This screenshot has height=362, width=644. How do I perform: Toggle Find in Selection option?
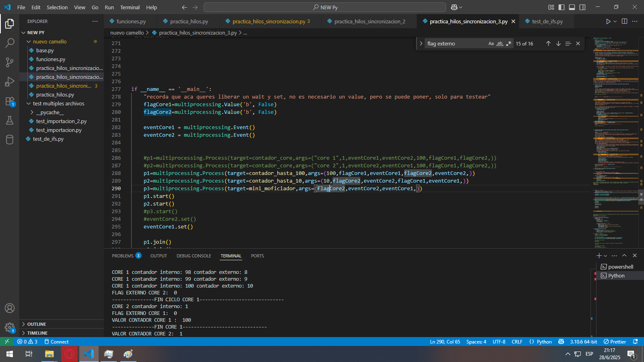[568, 43]
